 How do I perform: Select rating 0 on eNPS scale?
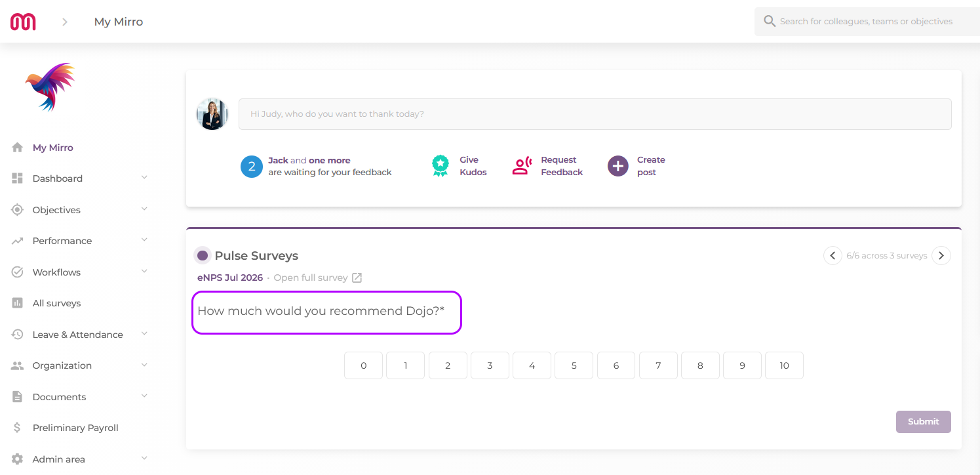pyautogui.click(x=363, y=365)
